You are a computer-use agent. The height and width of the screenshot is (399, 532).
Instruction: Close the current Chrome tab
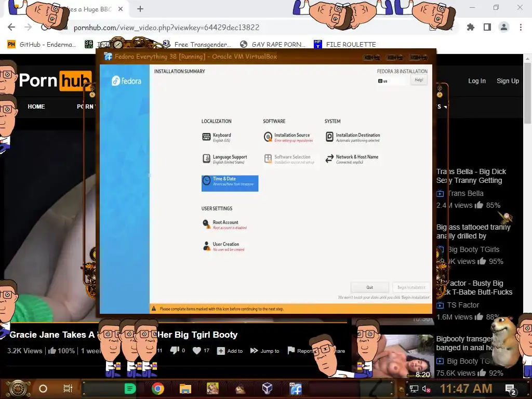pos(121,9)
